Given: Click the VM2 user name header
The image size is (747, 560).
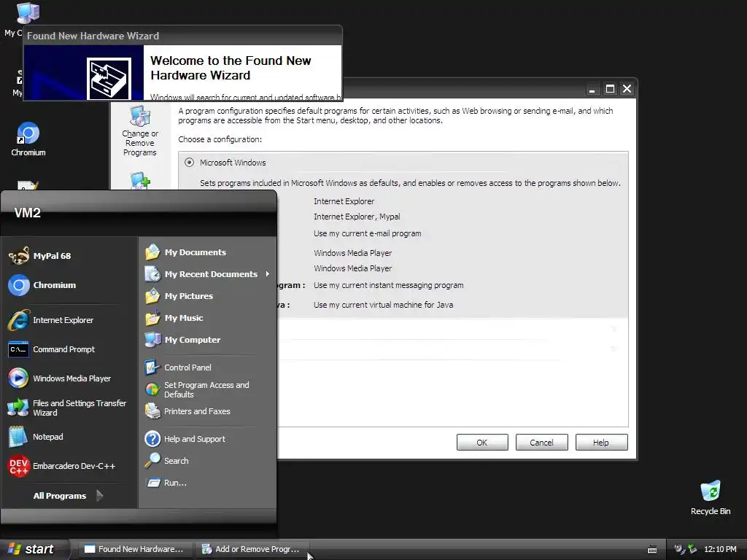Looking at the screenshot, I should point(28,213).
